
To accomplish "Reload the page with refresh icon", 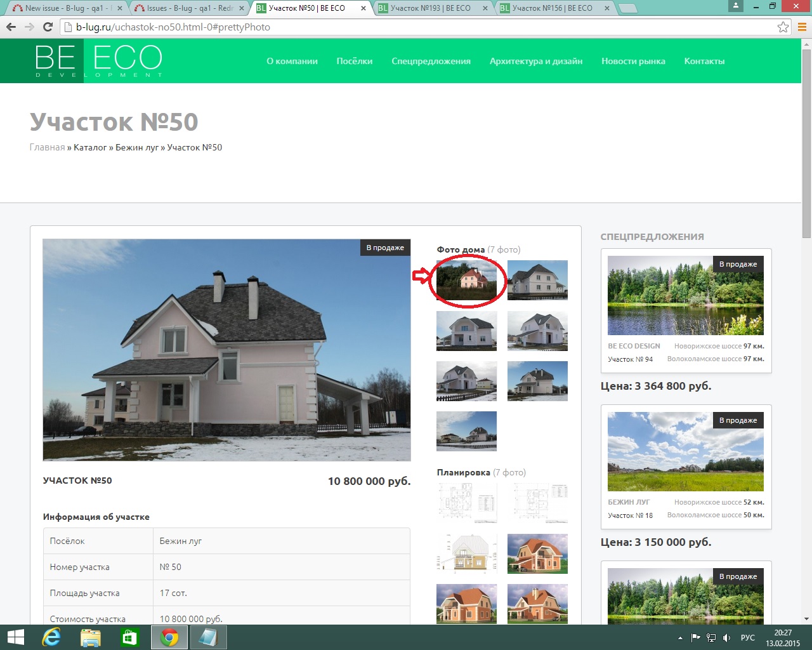I will [48, 27].
